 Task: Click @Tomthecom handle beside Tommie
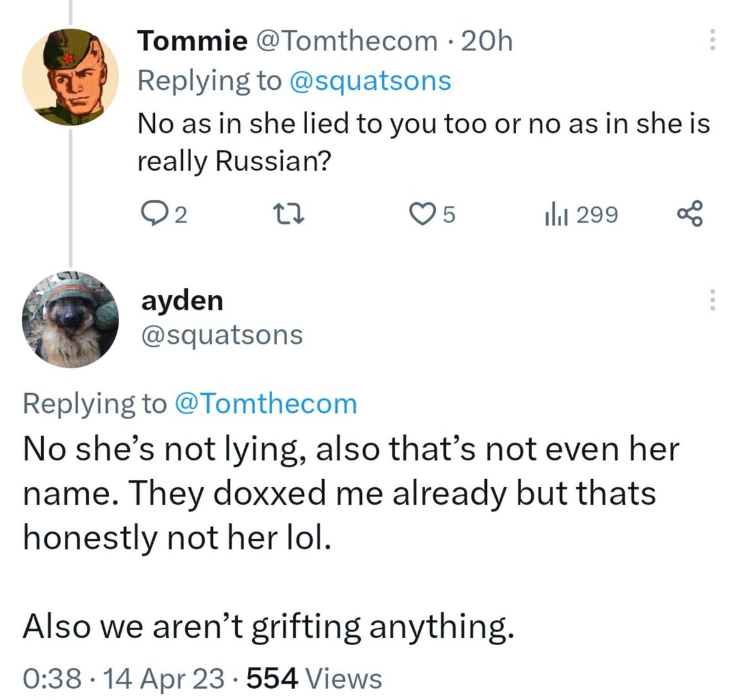(347, 41)
